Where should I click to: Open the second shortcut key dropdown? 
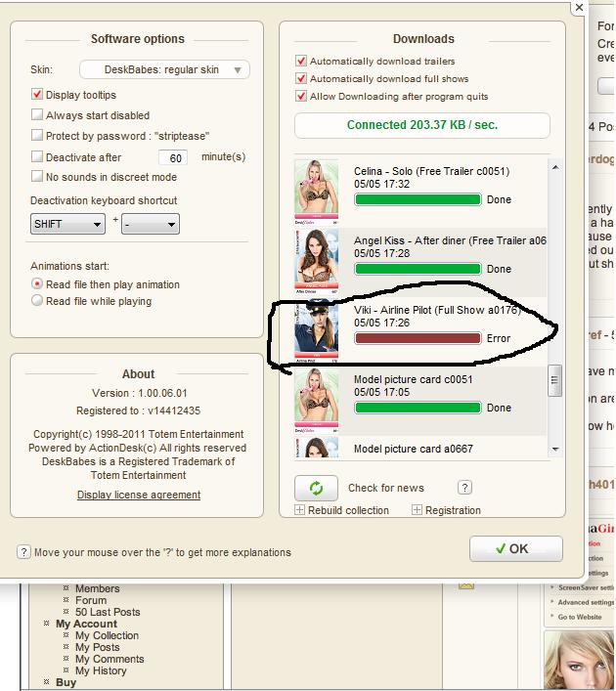[151, 224]
